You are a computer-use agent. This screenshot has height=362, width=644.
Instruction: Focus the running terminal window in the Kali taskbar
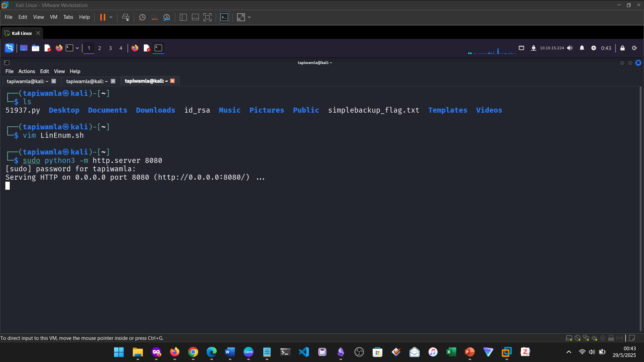[x=158, y=48]
